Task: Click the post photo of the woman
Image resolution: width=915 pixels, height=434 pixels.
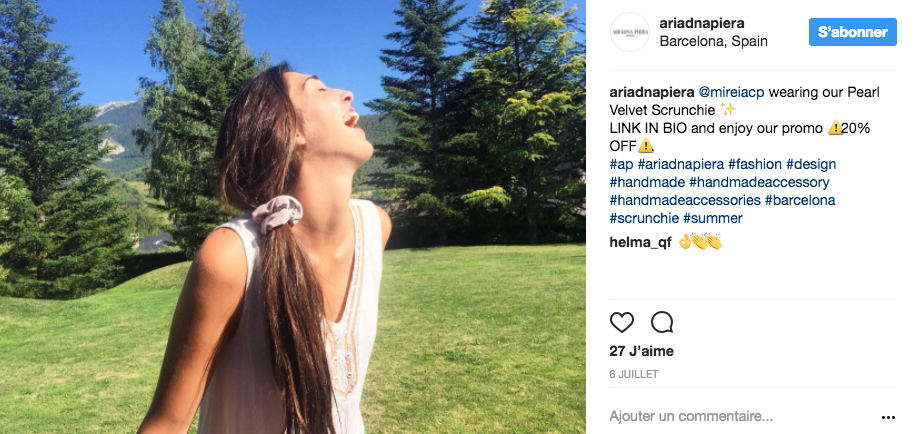Action: (293, 217)
